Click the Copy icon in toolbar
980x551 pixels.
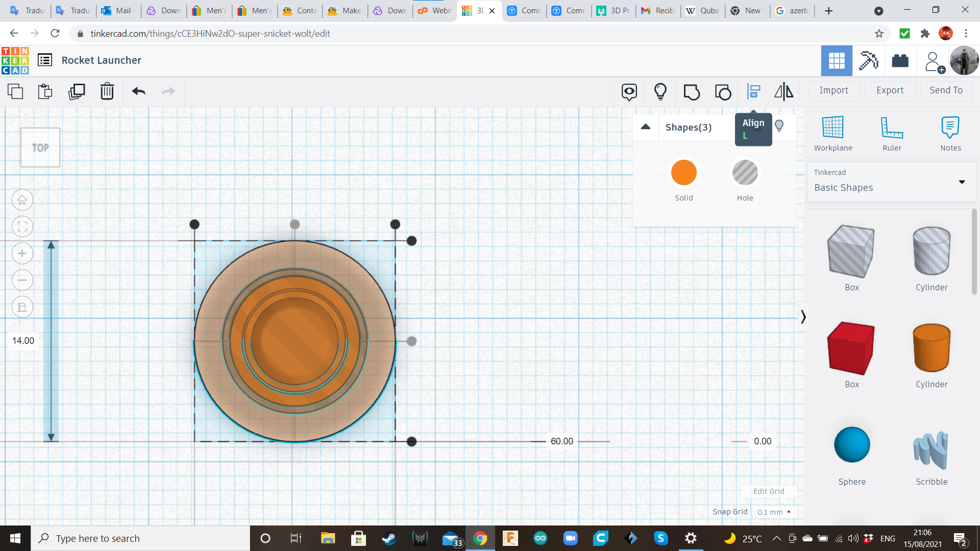[15, 91]
